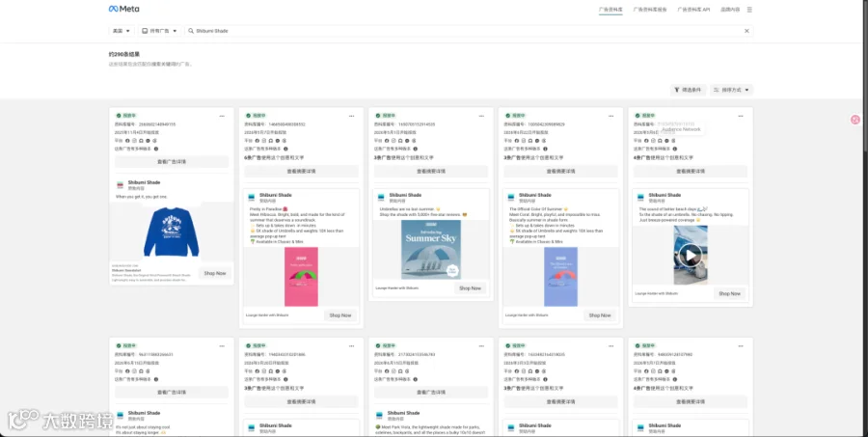This screenshot has width=868, height=437.
Task: Open the 所有广告 ad category dropdown
Action: [x=159, y=31]
